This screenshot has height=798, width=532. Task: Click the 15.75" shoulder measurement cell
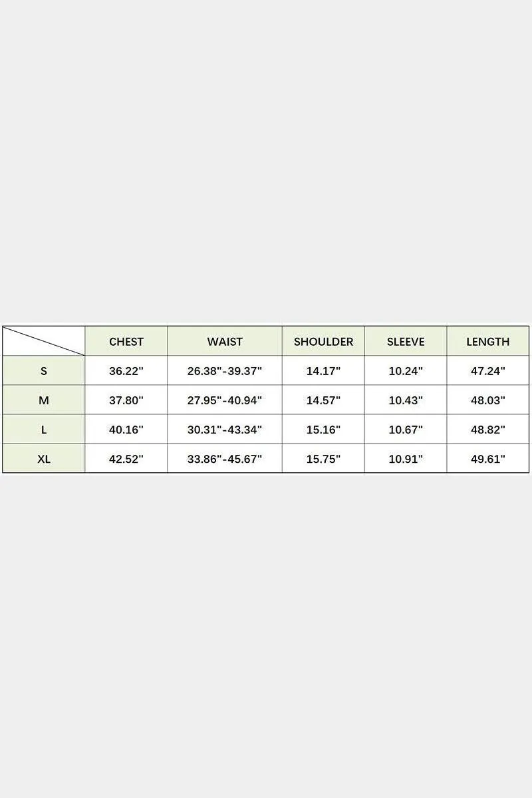point(323,458)
